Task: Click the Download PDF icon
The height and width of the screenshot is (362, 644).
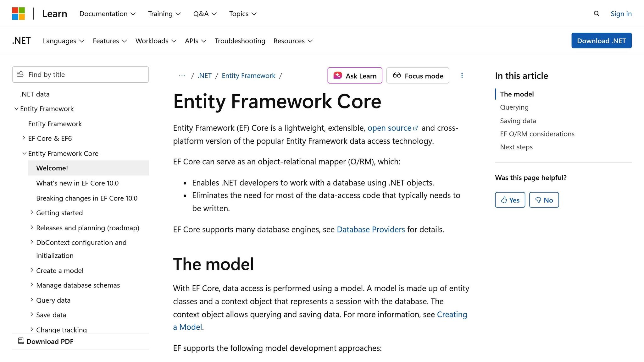Action: point(21,341)
